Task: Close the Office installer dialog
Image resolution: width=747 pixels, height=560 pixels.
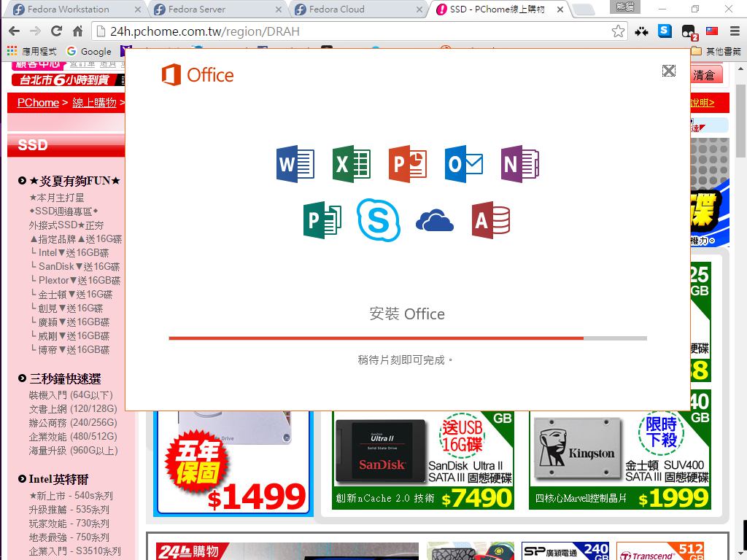Action: pyautogui.click(x=669, y=71)
